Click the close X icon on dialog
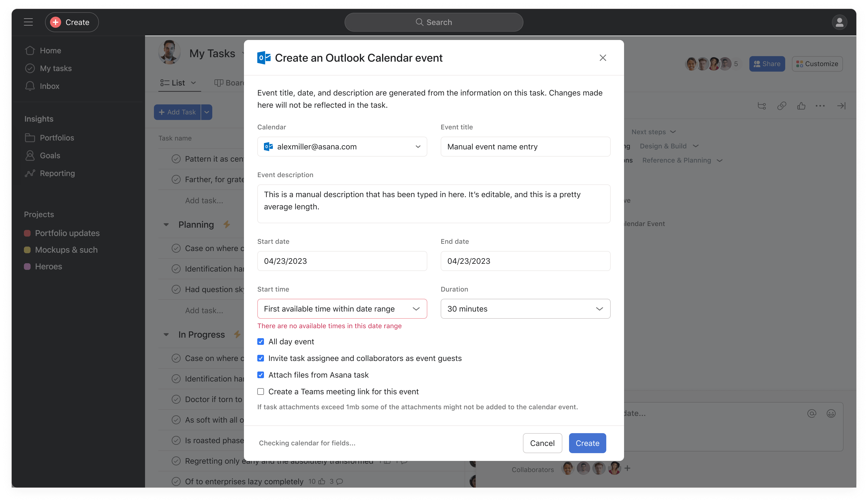Screen dimensions: 868x502 pyautogui.click(x=603, y=57)
